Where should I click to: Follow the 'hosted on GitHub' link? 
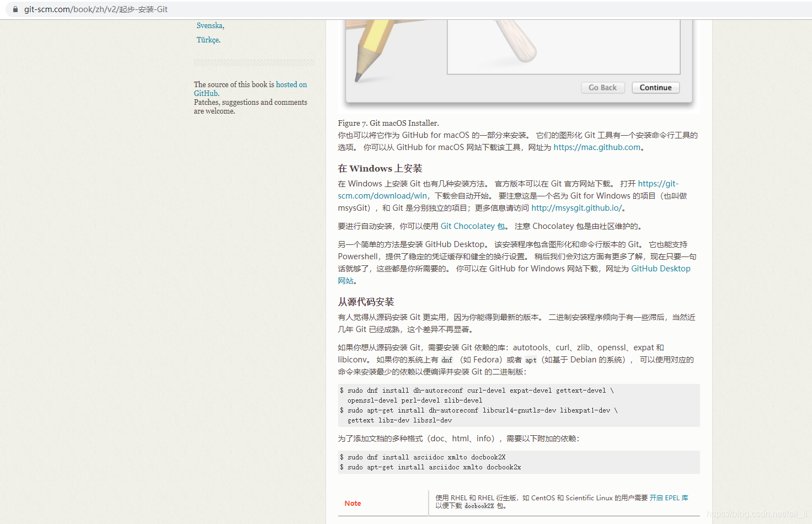click(x=250, y=89)
